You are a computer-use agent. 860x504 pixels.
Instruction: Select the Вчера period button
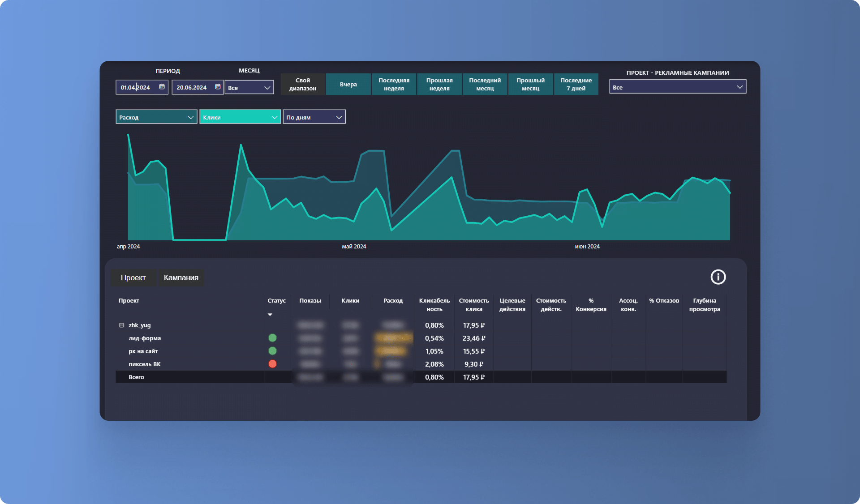tap(348, 84)
